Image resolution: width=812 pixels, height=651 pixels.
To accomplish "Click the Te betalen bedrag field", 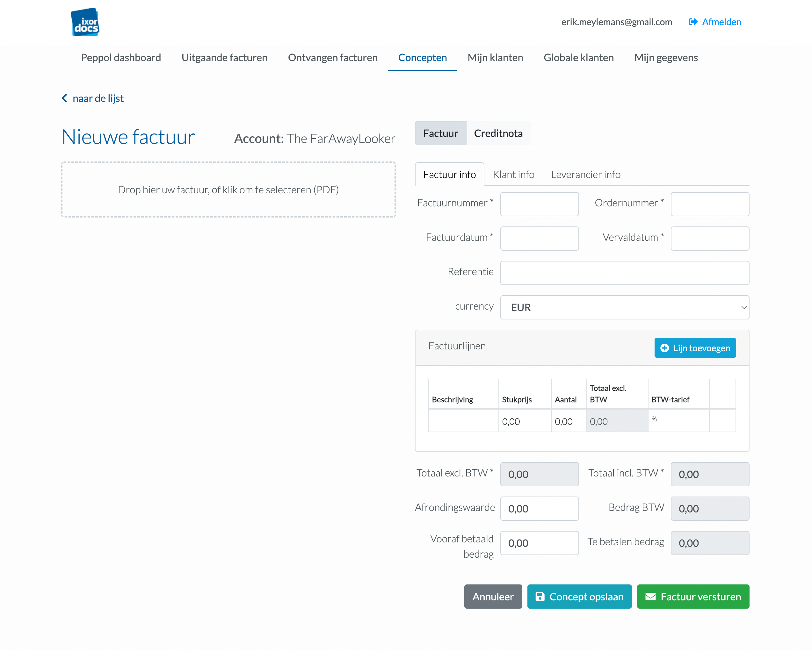I will point(710,543).
